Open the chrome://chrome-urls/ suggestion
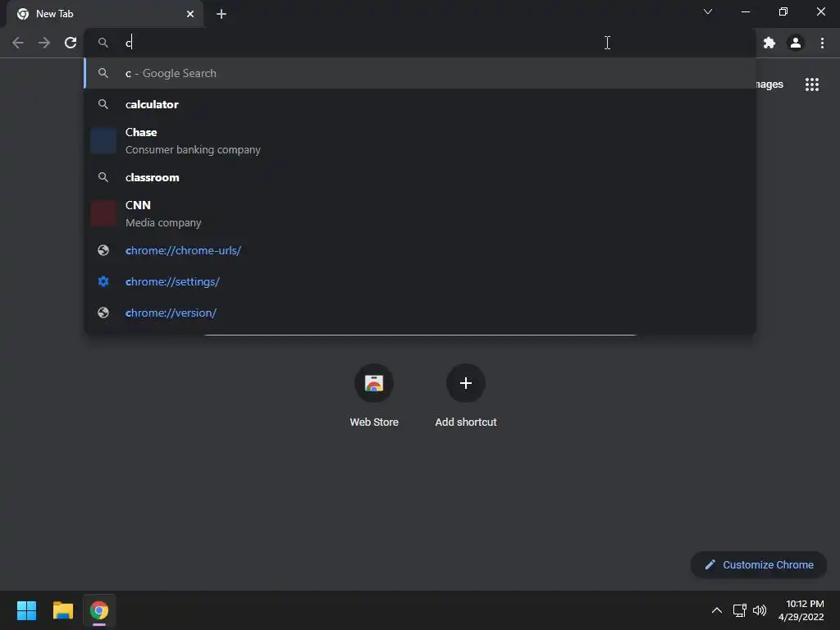Viewport: 840px width, 630px height. coord(420,250)
